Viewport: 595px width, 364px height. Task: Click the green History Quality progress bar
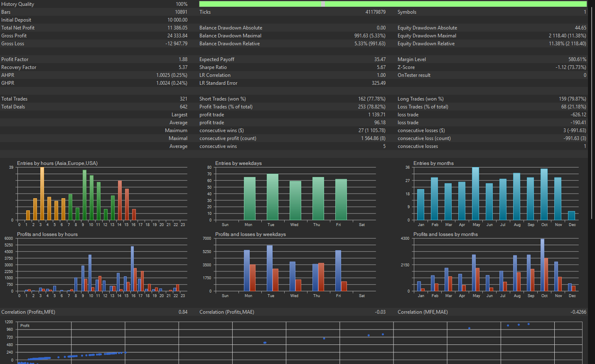[x=393, y=4]
